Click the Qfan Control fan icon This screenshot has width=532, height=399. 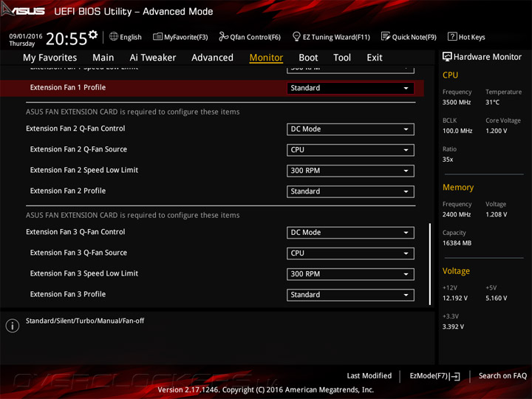223,36
